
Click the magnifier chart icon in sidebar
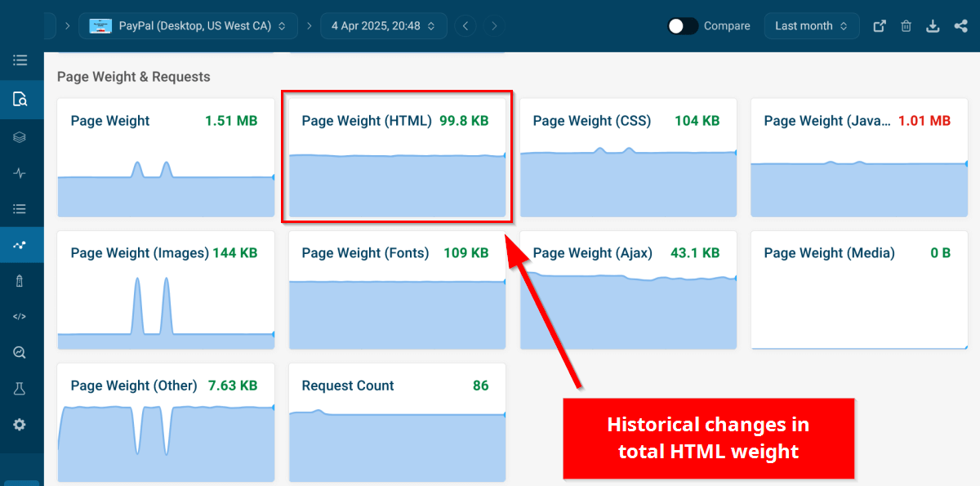tap(20, 353)
